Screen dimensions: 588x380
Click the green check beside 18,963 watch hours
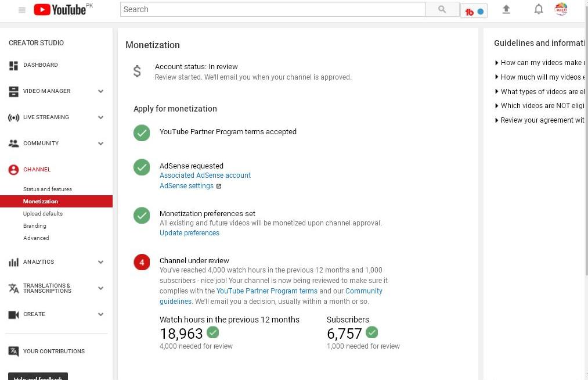[x=212, y=332]
